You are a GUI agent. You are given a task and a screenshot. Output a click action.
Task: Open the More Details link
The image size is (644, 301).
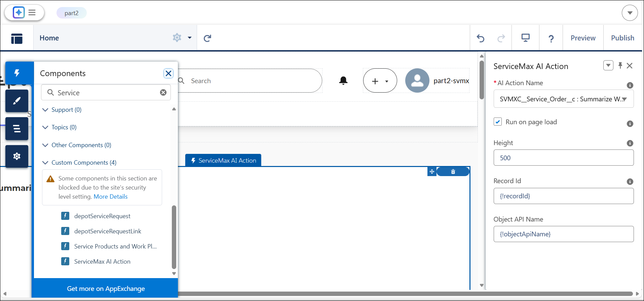coord(111,197)
